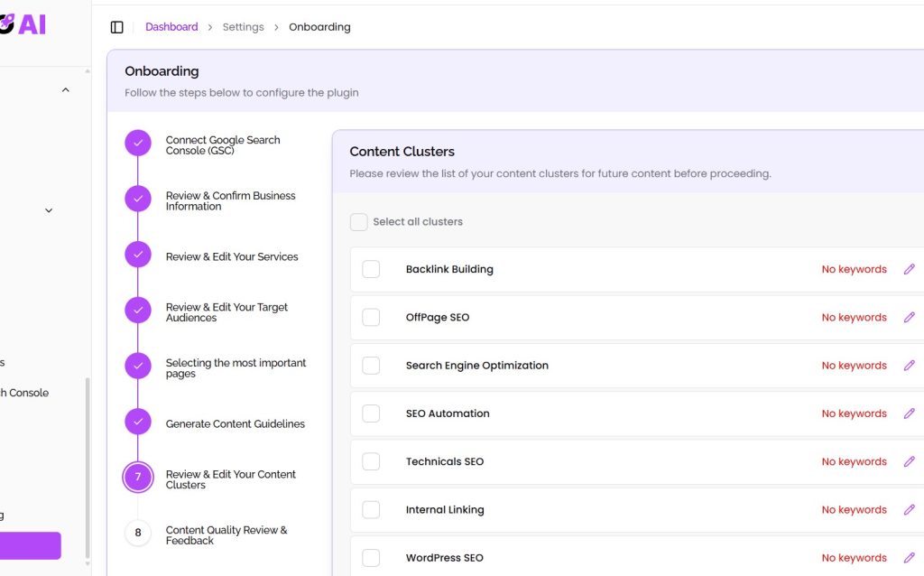Screen dimensions: 924x576
Task: Click the WordPress SEO cluster name
Action: point(444,558)
